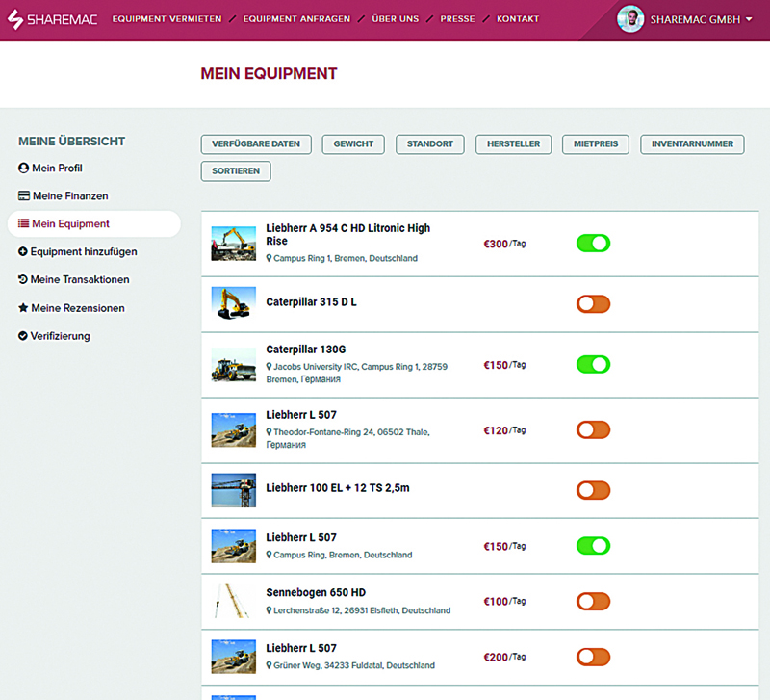Toggle off the Caterpillar 130G switch
Image resolution: width=770 pixels, height=700 pixels.
click(x=593, y=364)
